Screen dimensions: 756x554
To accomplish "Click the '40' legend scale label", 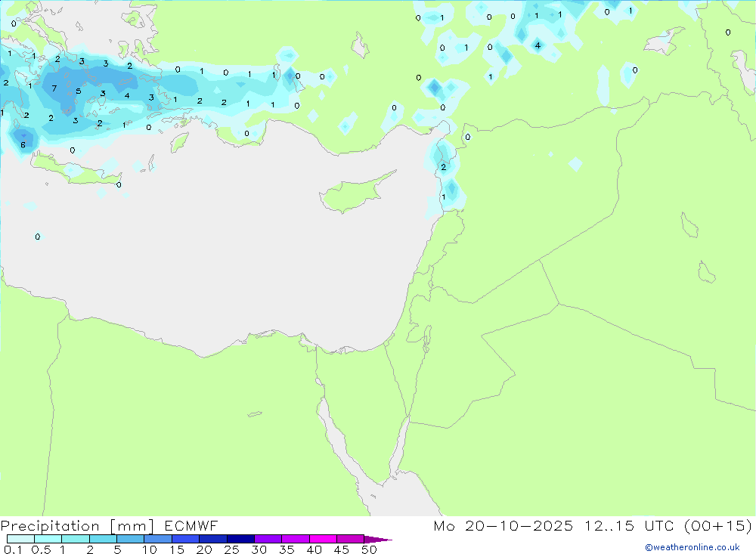I will click(314, 549).
